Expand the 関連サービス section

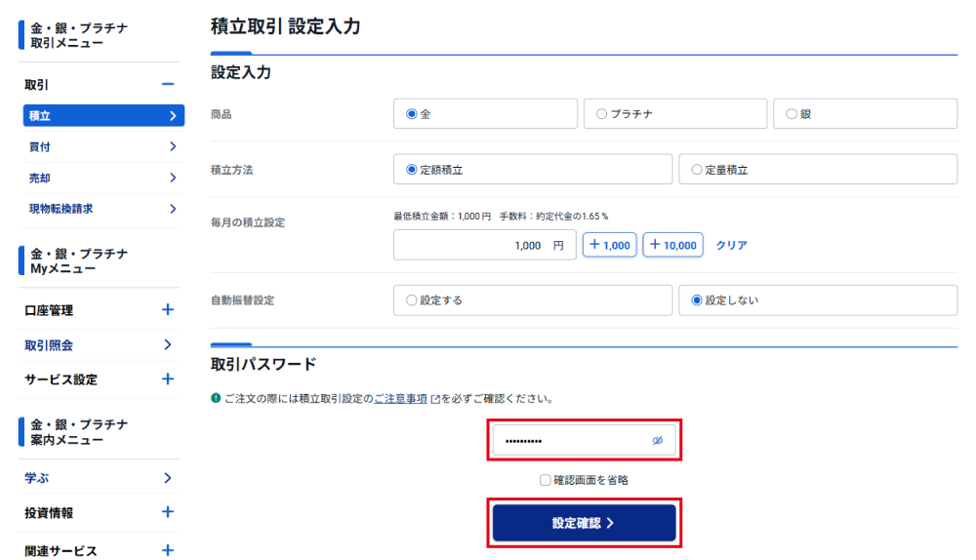tap(168, 551)
